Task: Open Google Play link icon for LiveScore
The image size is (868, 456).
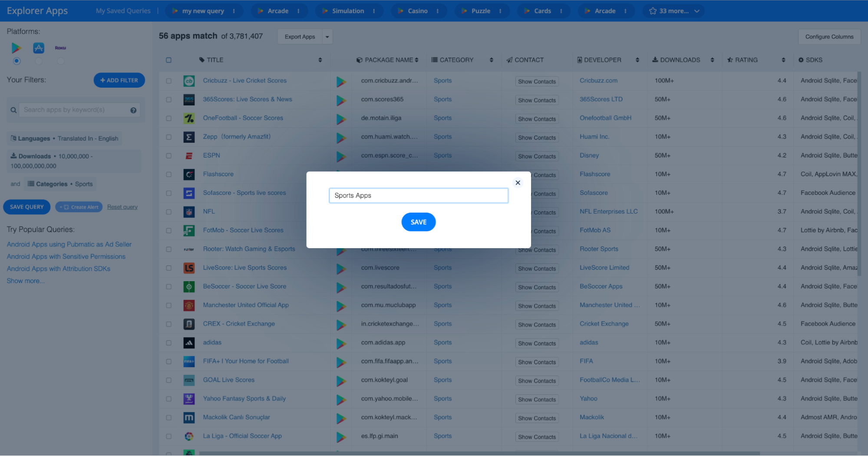Action: coord(341,269)
